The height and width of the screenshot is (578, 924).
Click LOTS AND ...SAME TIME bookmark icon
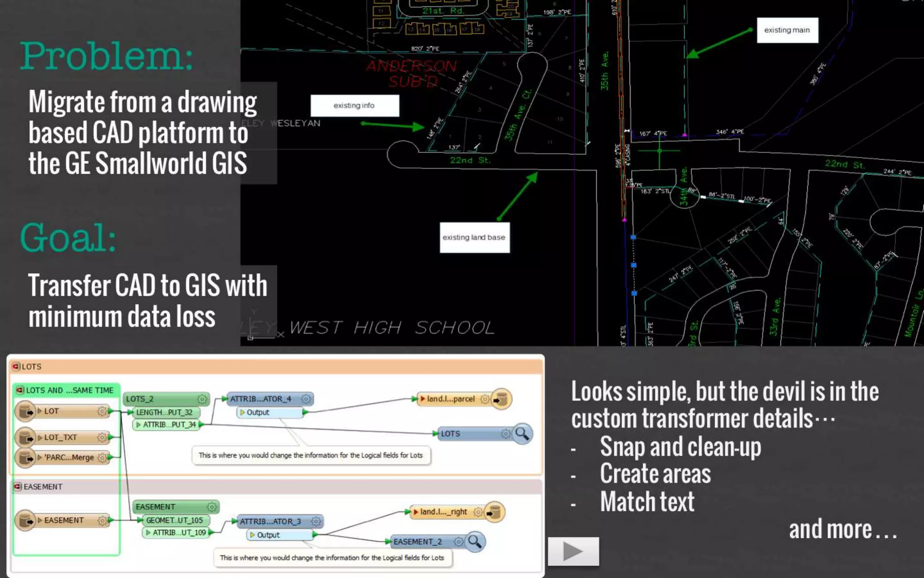point(20,390)
